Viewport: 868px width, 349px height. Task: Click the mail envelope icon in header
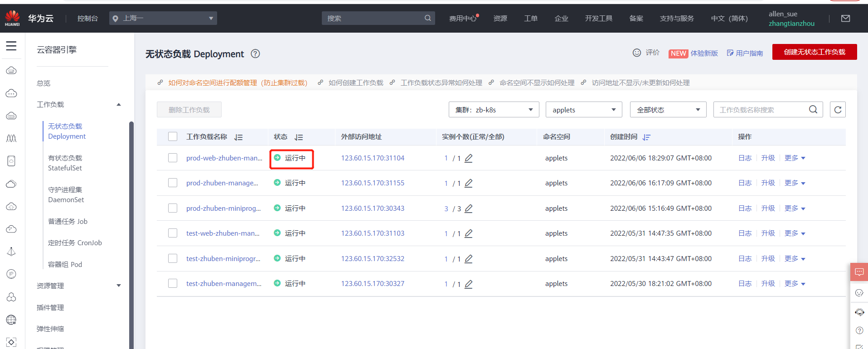(x=845, y=19)
